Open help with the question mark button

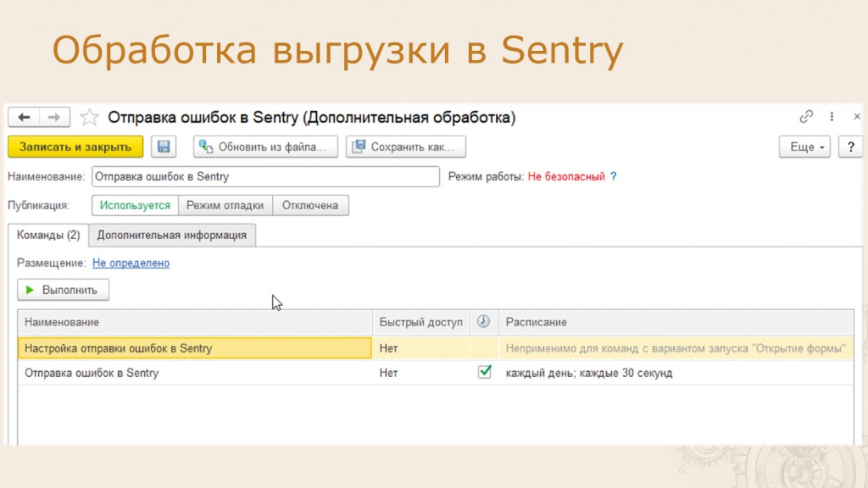pyautogui.click(x=851, y=147)
